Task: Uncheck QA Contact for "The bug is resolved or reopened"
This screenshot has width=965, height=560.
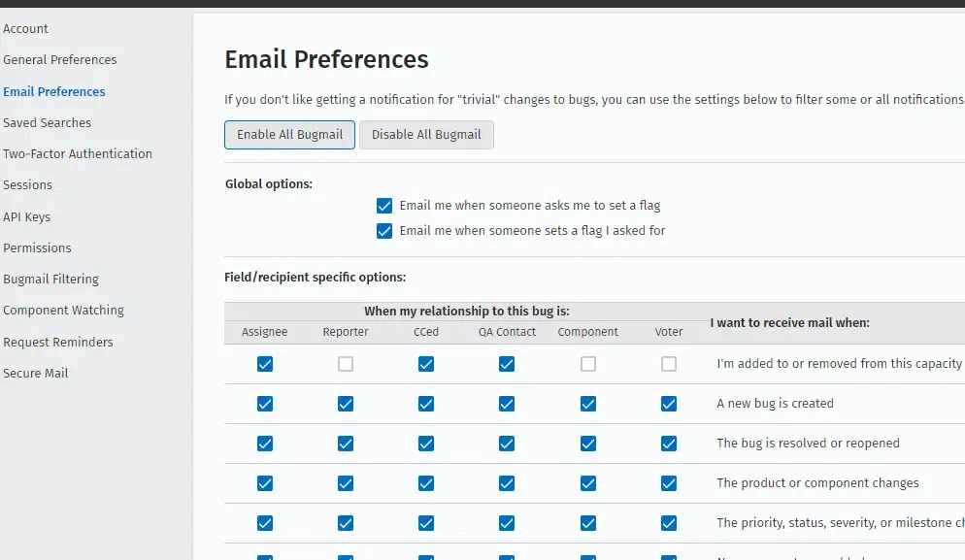Action: pos(507,444)
